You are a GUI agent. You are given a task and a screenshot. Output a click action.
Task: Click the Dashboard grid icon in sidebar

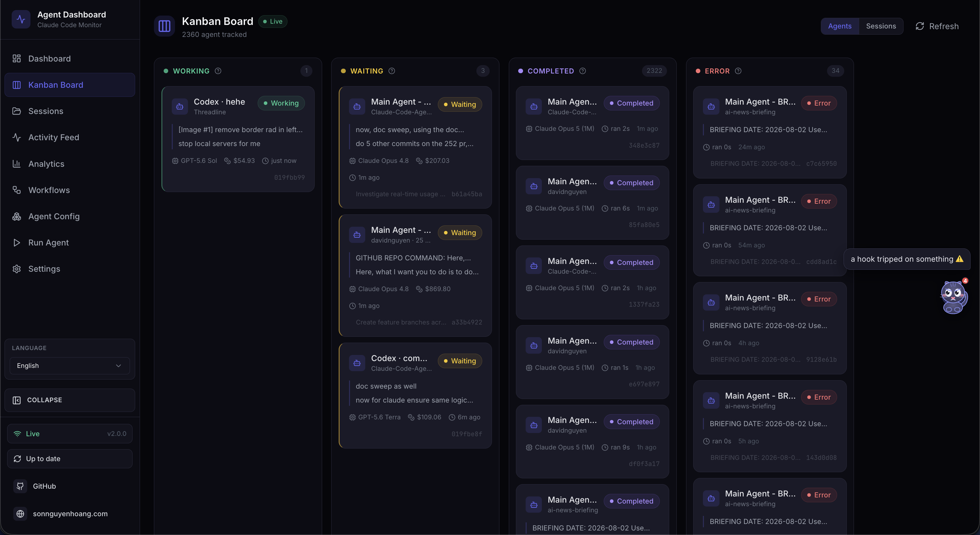pyautogui.click(x=16, y=59)
